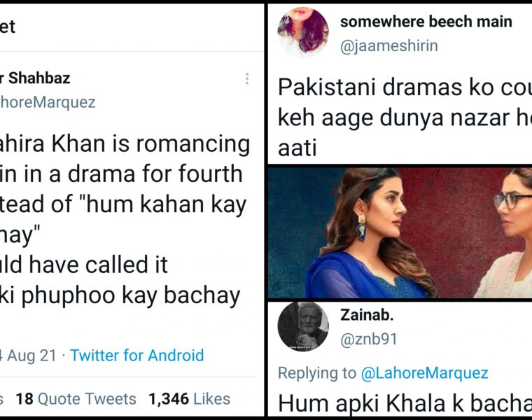This screenshot has height=420, width=532.
Task: View the 18 Quote Tweets
Action: click(76, 399)
